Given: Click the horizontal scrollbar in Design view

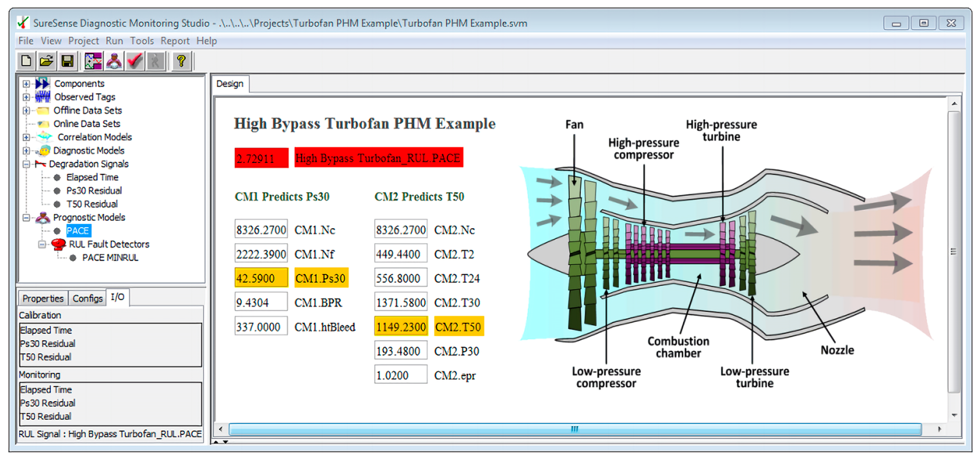Looking at the screenshot, I should [x=574, y=429].
